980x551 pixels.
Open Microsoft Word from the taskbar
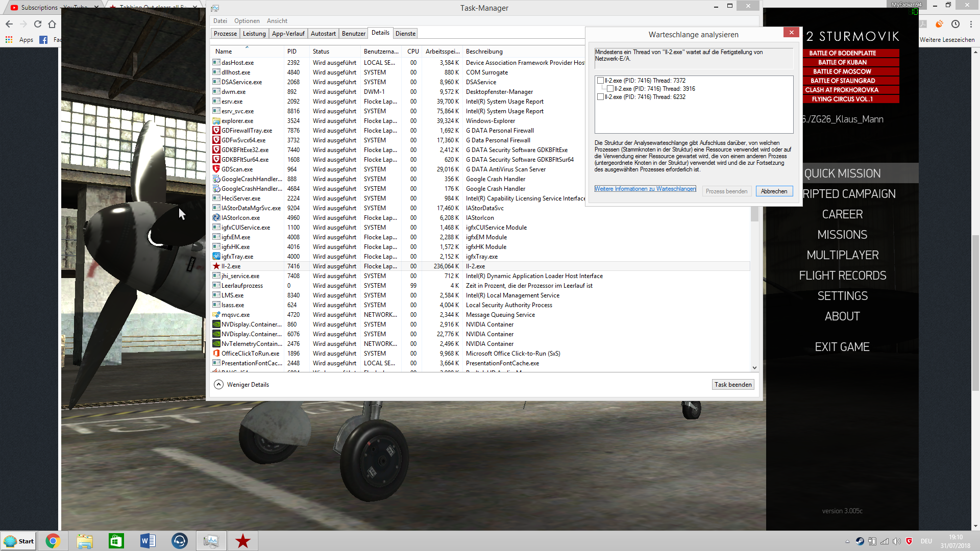click(148, 541)
